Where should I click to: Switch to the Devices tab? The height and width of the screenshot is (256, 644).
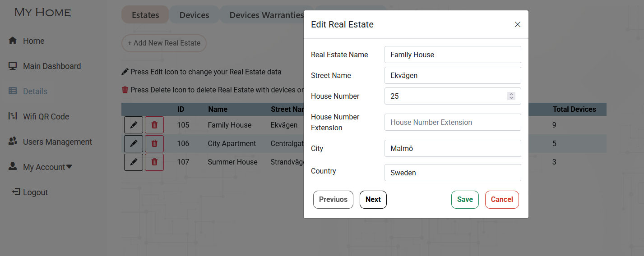[x=194, y=15]
